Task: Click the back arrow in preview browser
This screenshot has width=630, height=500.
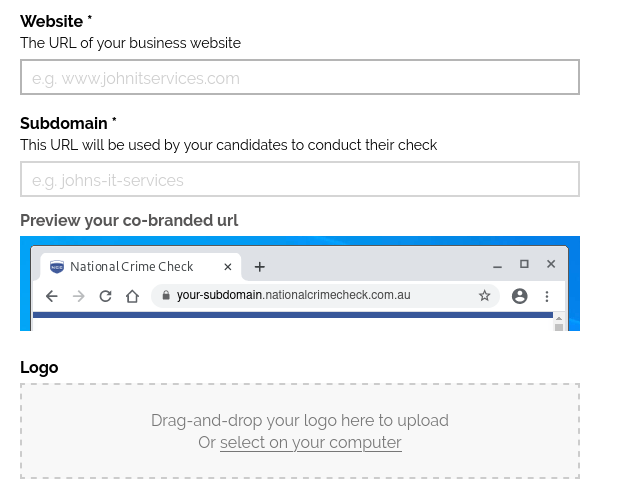Action: click(x=52, y=296)
